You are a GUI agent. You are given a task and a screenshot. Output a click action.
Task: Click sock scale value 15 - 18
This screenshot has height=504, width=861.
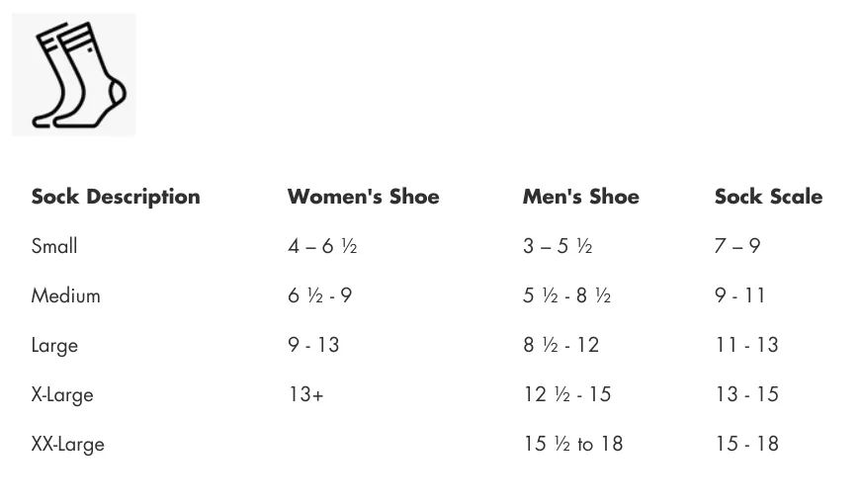point(746,444)
